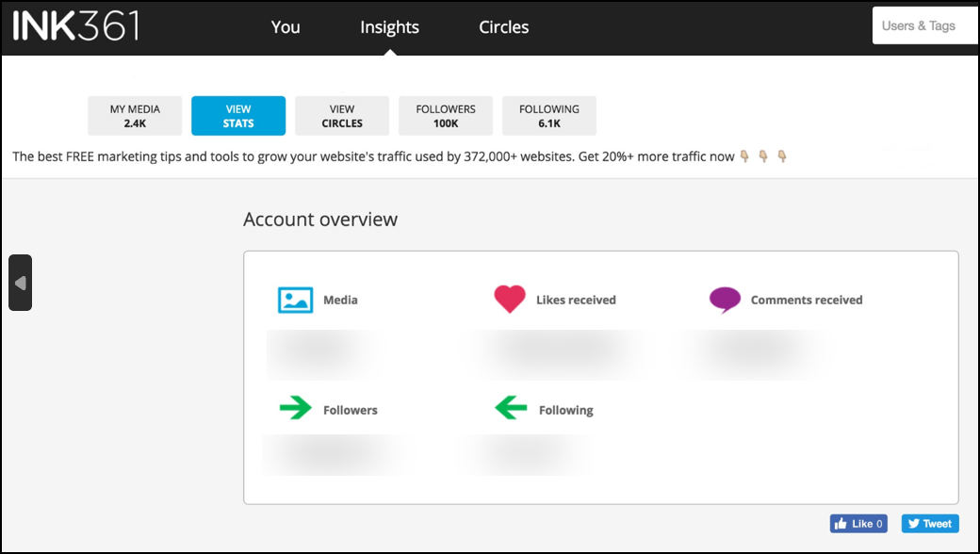Click the green right arrow Followers icon
Viewport: 980px width, 554px height.
tap(295, 409)
